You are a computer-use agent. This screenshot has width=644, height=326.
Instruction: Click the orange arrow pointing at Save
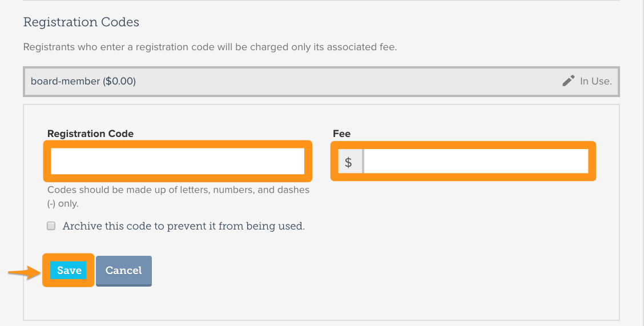point(24,272)
